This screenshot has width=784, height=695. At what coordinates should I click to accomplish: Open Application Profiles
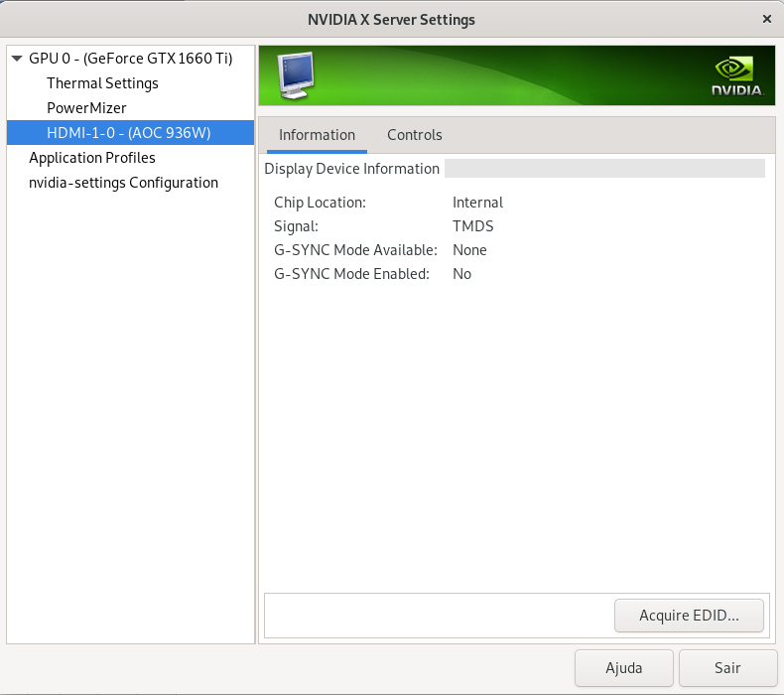[x=92, y=158]
